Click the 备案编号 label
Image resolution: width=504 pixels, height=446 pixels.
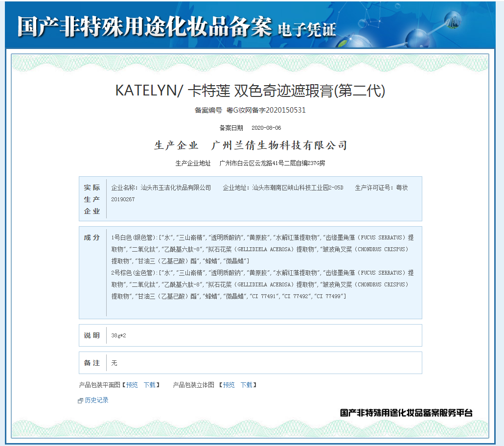point(208,110)
